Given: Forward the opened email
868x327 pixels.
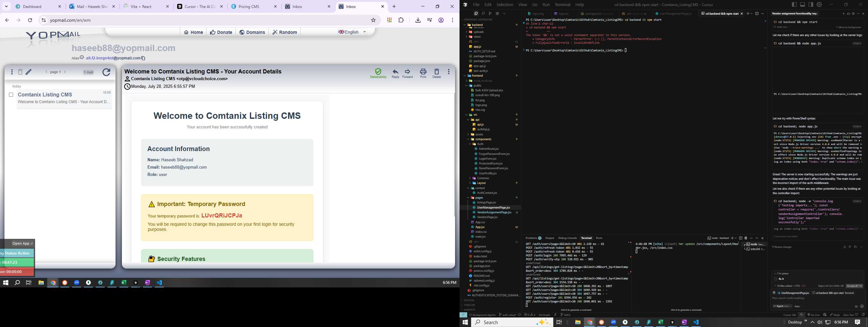Looking at the screenshot, I should coord(408,73).
